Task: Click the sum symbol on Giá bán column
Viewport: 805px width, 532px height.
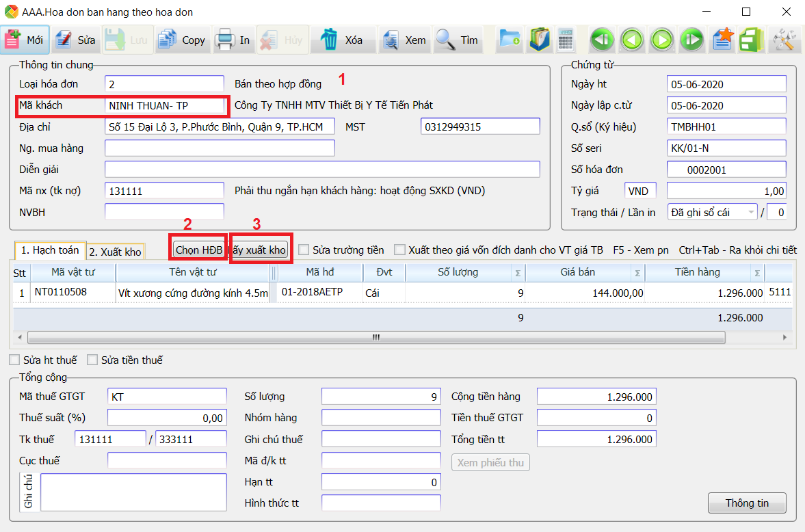Action: pyautogui.click(x=637, y=273)
